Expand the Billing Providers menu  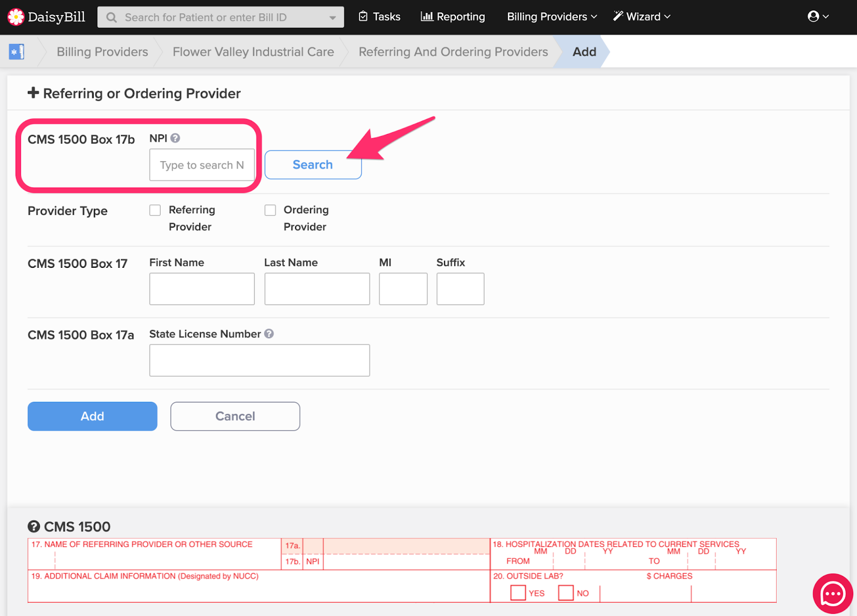pos(552,17)
